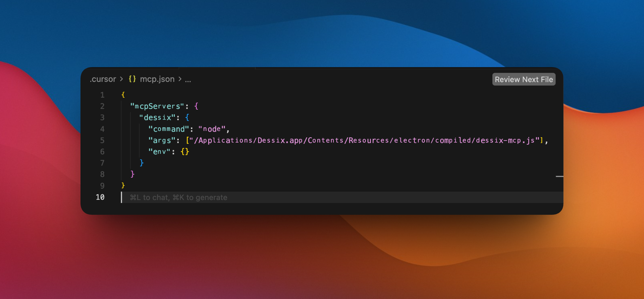
Task: Click line number 10 in gutter
Action: pos(100,197)
